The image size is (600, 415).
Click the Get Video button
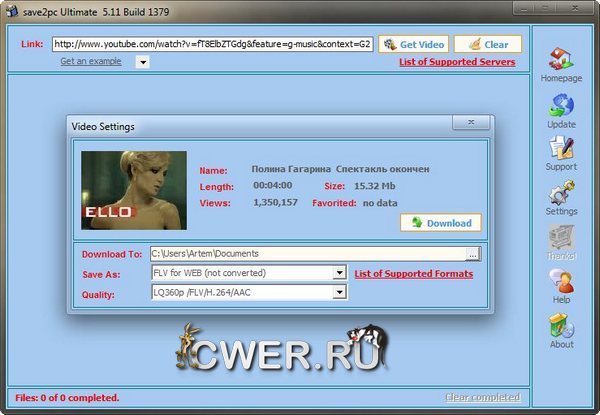(x=413, y=44)
